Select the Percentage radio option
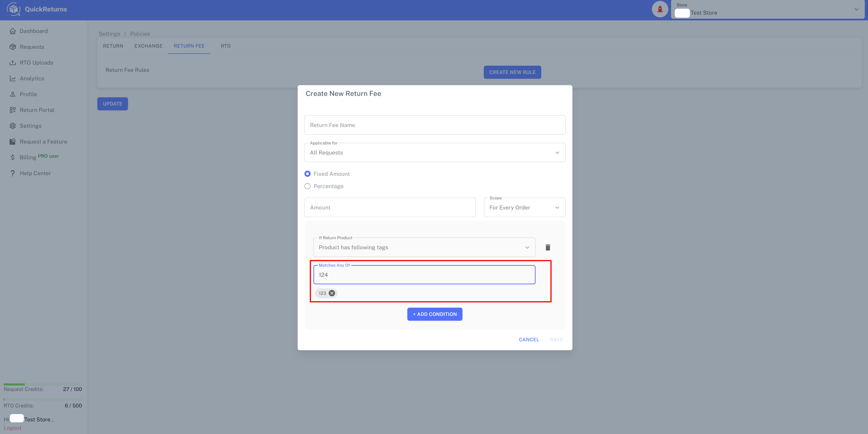This screenshot has height=434, width=868. (307, 186)
